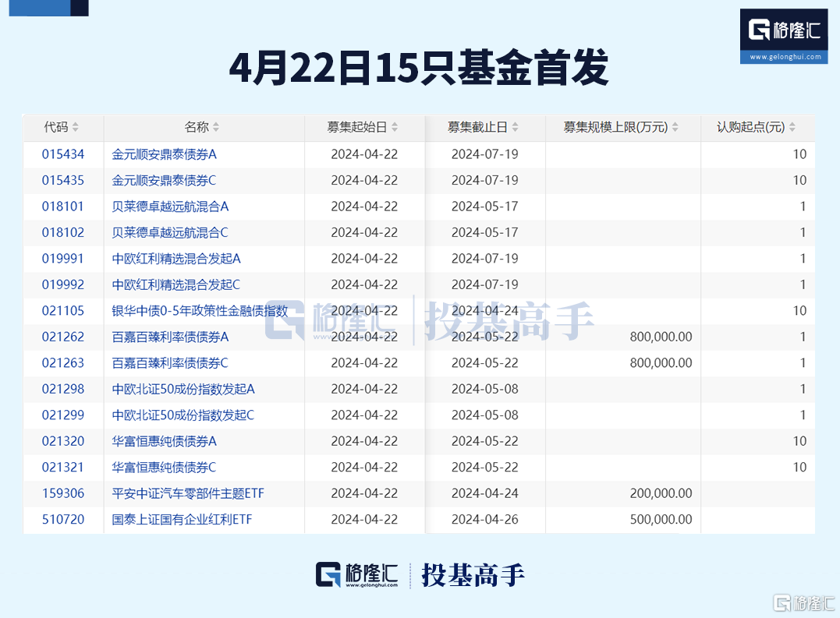
Task: Sort by 名称 column arrows
Action: [x=216, y=127]
